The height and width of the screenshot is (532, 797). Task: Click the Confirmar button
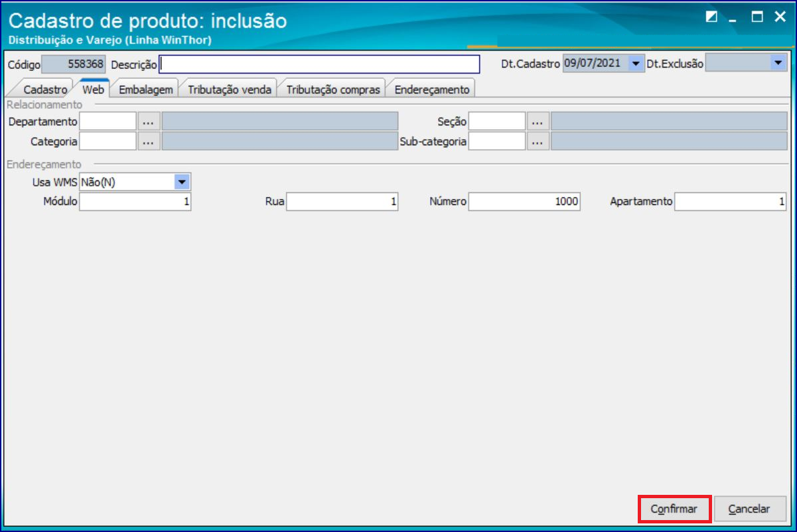[x=674, y=509]
